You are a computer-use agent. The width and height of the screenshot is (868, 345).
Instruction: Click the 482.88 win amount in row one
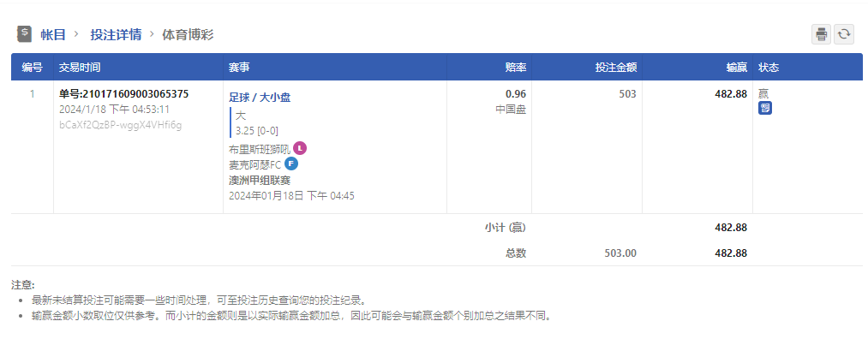tap(731, 94)
